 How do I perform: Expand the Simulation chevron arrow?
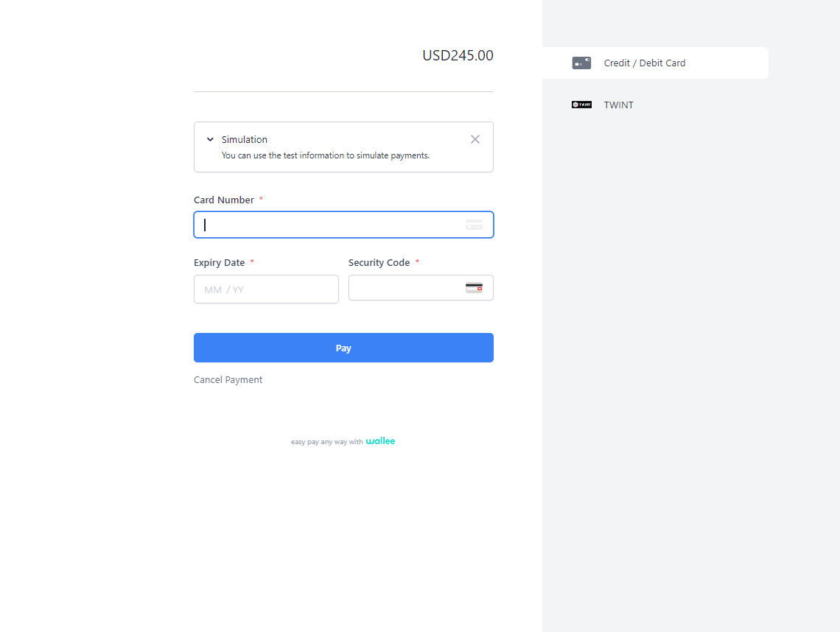[210, 139]
